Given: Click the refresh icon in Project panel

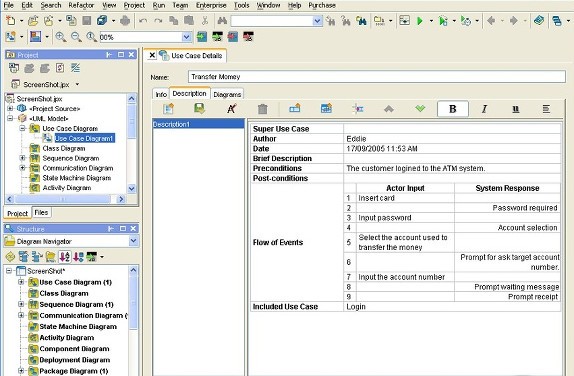Looking at the screenshot, I should 60,68.
